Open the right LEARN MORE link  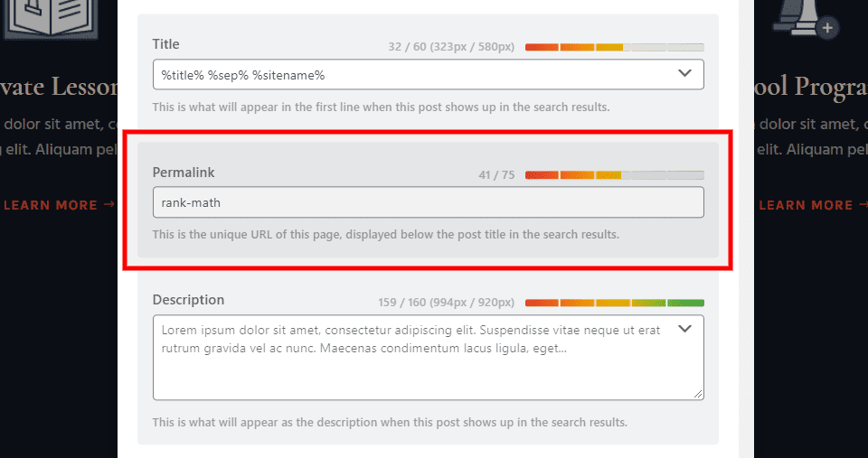[x=807, y=205]
